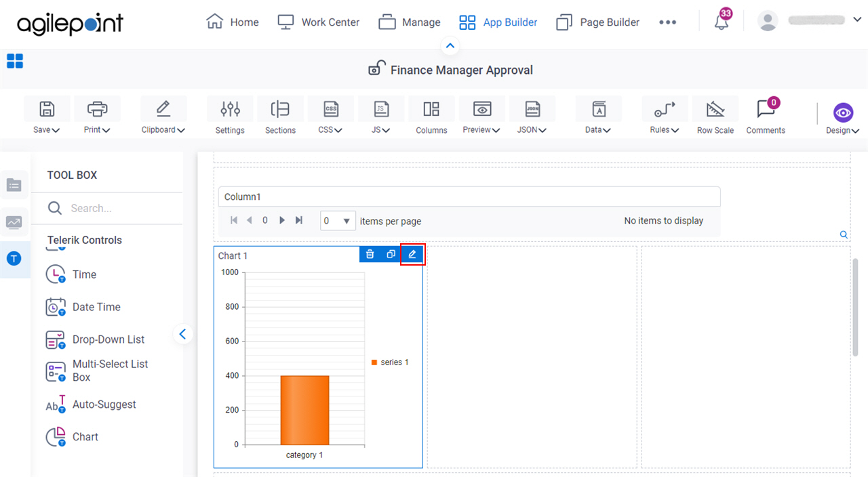
Task: Click the Data toolbar icon
Action: (x=598, y=109)
